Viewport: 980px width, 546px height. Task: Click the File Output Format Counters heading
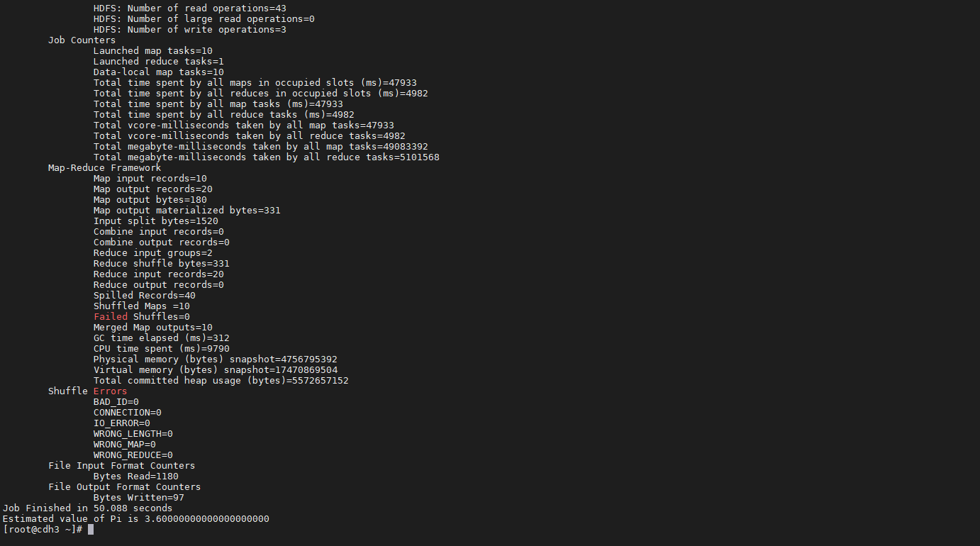124,487
